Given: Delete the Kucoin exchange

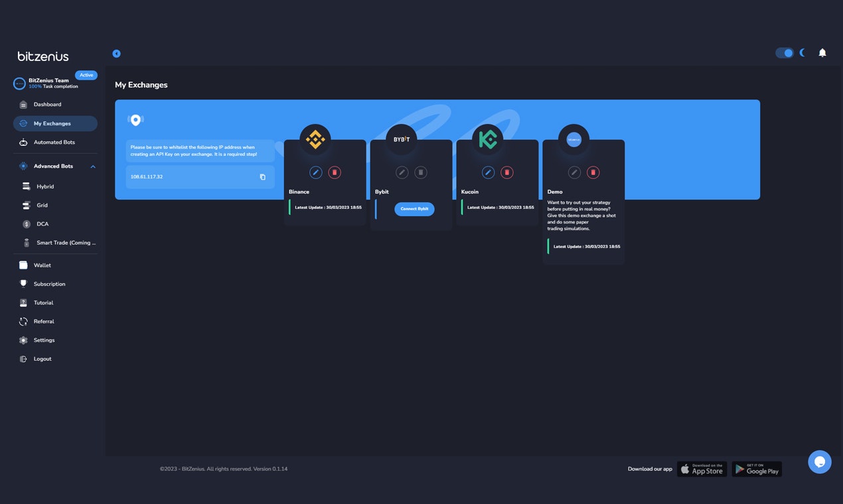Looking at the screenshot, I should [x=507, y=172].
